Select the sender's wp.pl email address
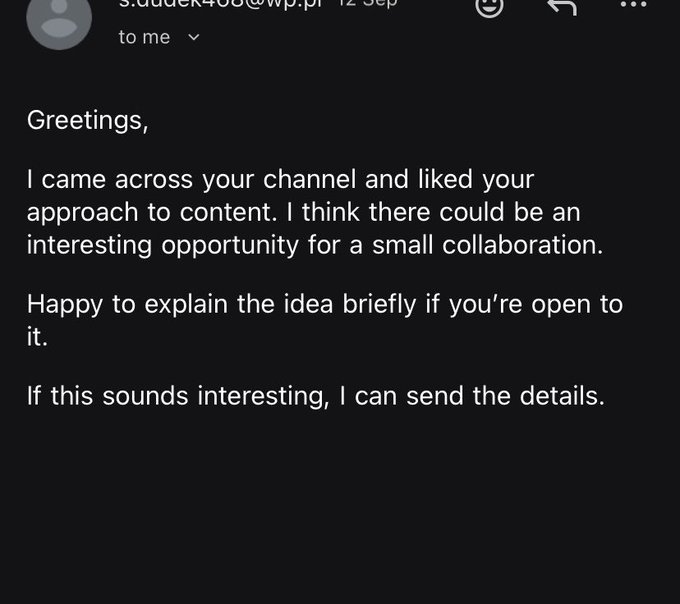 point(220,4)
